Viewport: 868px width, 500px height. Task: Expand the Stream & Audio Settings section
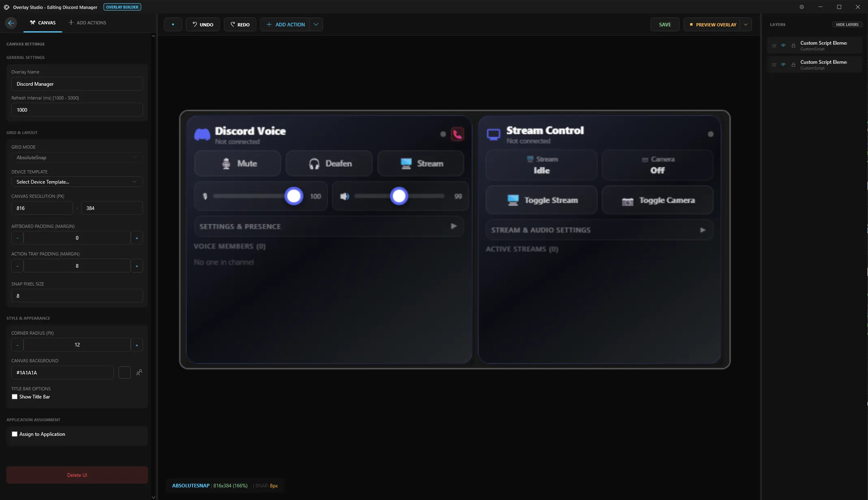[x=600, y=230]
